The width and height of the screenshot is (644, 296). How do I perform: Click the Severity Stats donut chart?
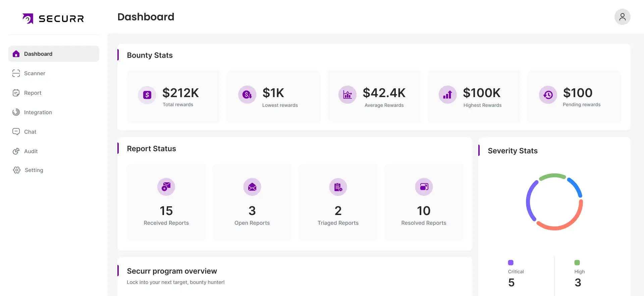[x=554, y=202]
